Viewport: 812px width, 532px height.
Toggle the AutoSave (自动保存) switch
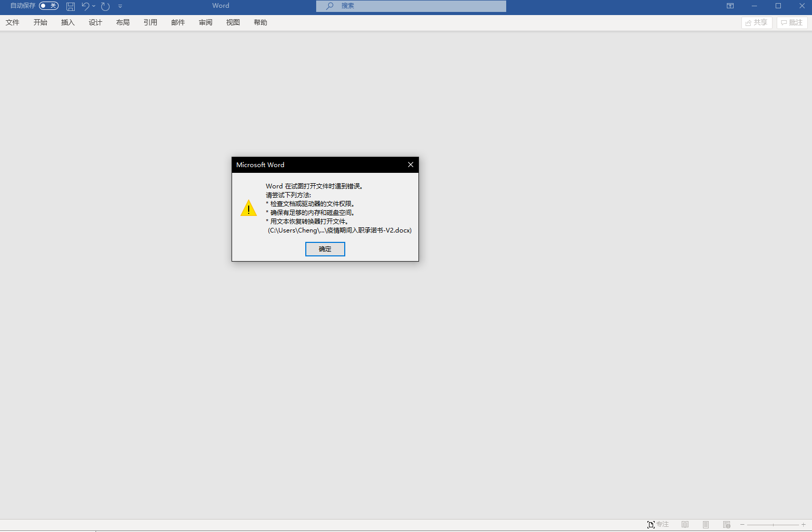coord(48,6)
